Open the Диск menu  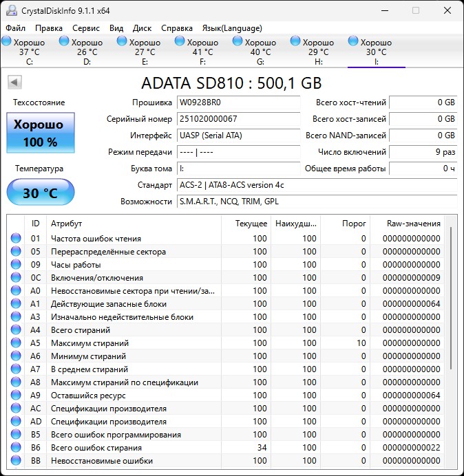click(x=142, y=28)
